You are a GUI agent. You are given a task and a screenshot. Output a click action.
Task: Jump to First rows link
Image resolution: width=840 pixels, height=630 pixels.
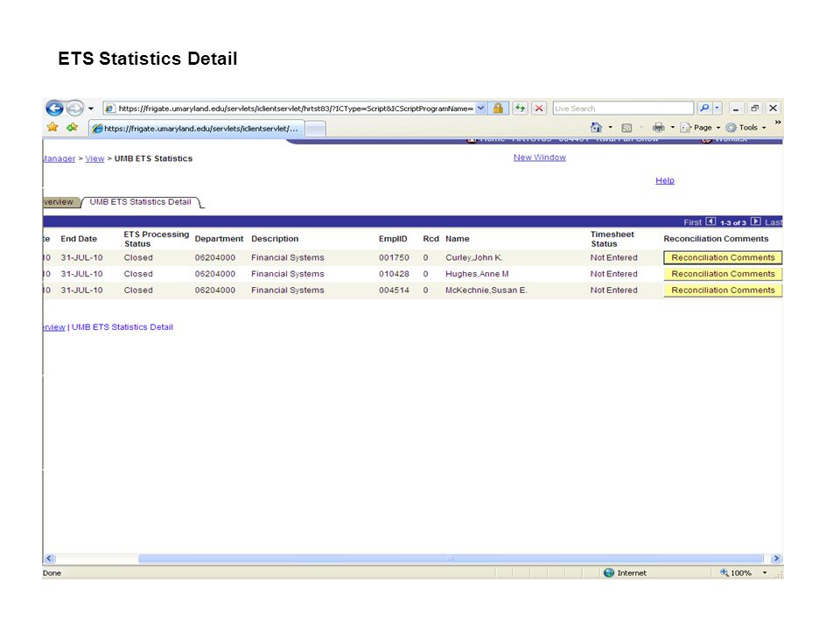tap(692, 222)
